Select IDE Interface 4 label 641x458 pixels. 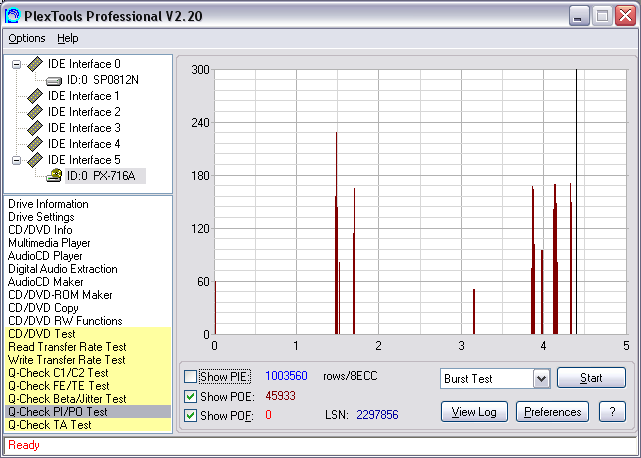84,144
